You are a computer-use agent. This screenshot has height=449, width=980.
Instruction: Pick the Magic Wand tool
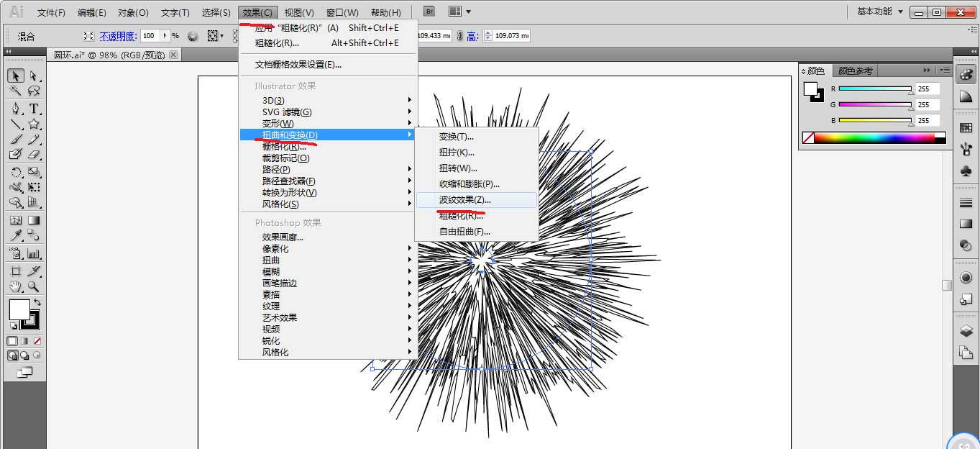(15, 91)
